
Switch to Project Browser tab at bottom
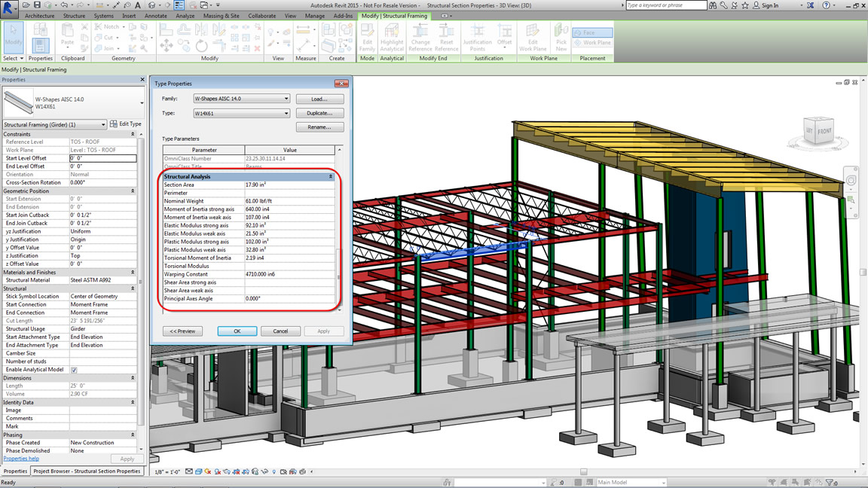click(87, 471)
